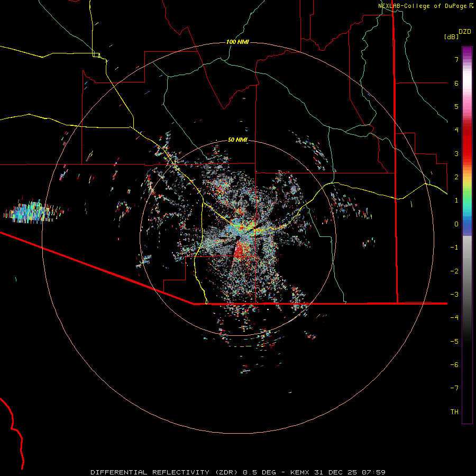The image size is (476, 476).
Task: Click the 6 value on color scale
Action: tap(456, 83)
